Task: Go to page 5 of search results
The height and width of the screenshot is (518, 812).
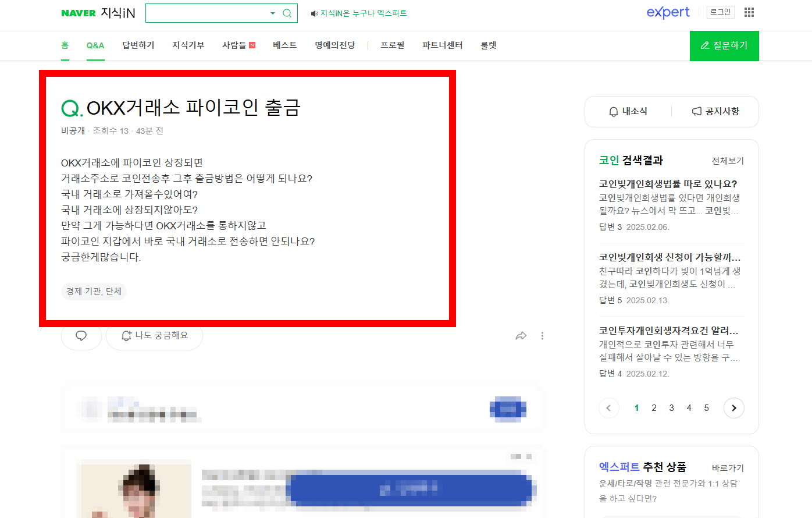Action: click(706, 408)
